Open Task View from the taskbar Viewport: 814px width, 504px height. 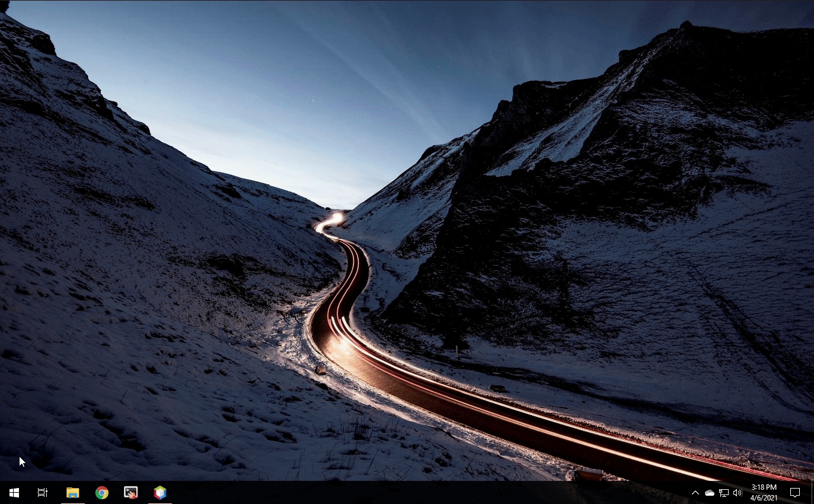(43, 493)
